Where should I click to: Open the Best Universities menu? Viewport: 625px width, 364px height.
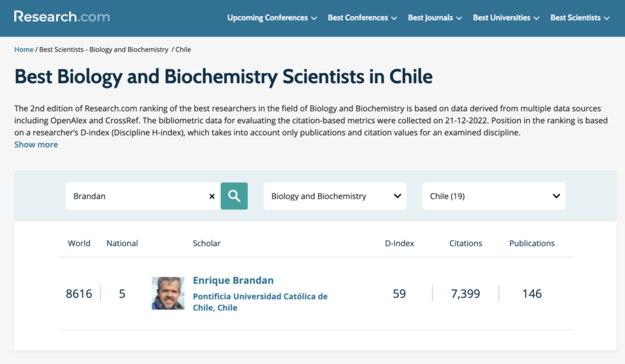(x=506, y=18)
